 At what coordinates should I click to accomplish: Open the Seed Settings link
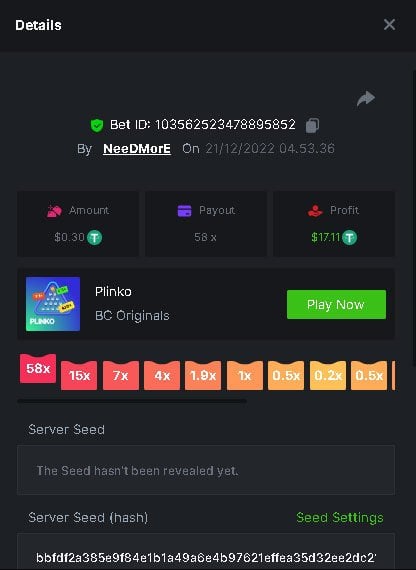pyautogui.click(x=340, y=517)
